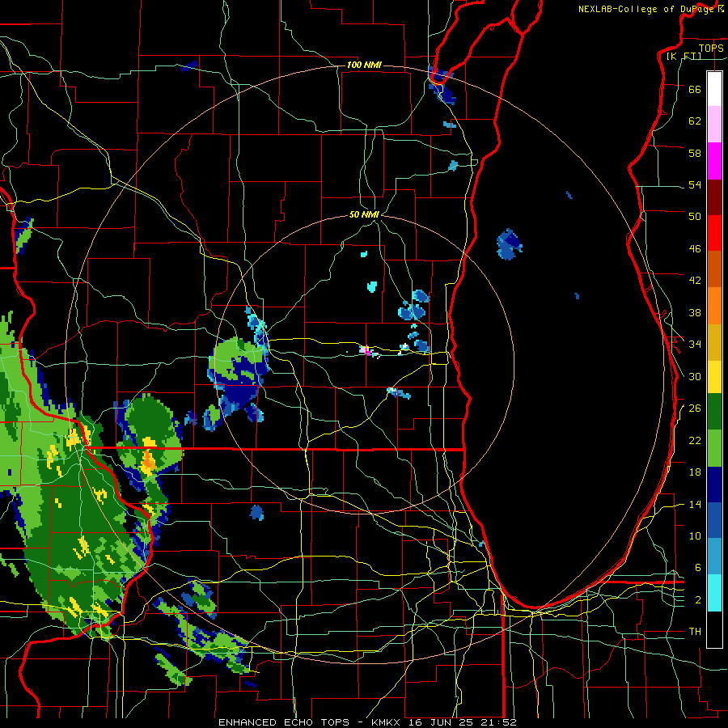Click the legend value "50"
Image resolution: width=728 pixels, height=728 pixels.
coord(695,216)
